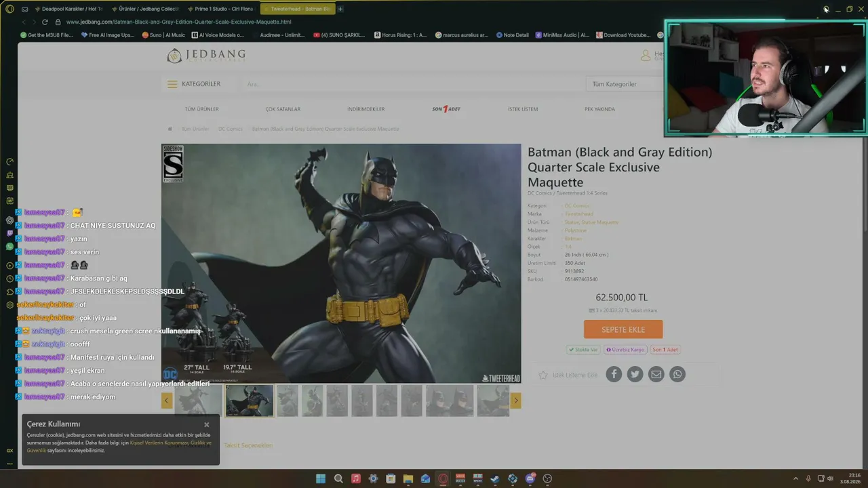Click Tüm Ürünler breadcrumb link
Image resolution: width=868 pixels, height=488 pixels.
195,129
